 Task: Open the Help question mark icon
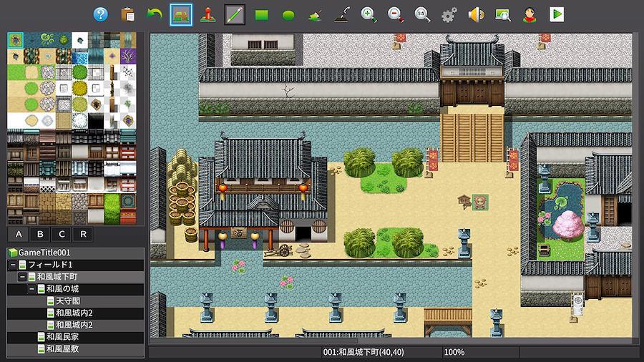point(101,14)
